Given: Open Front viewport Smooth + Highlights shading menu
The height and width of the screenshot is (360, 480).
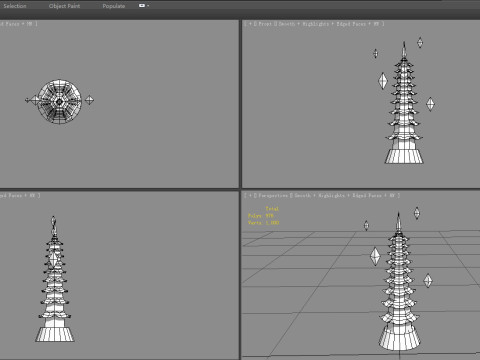Looking at the screenshot, I should click(x=304, y=24).
